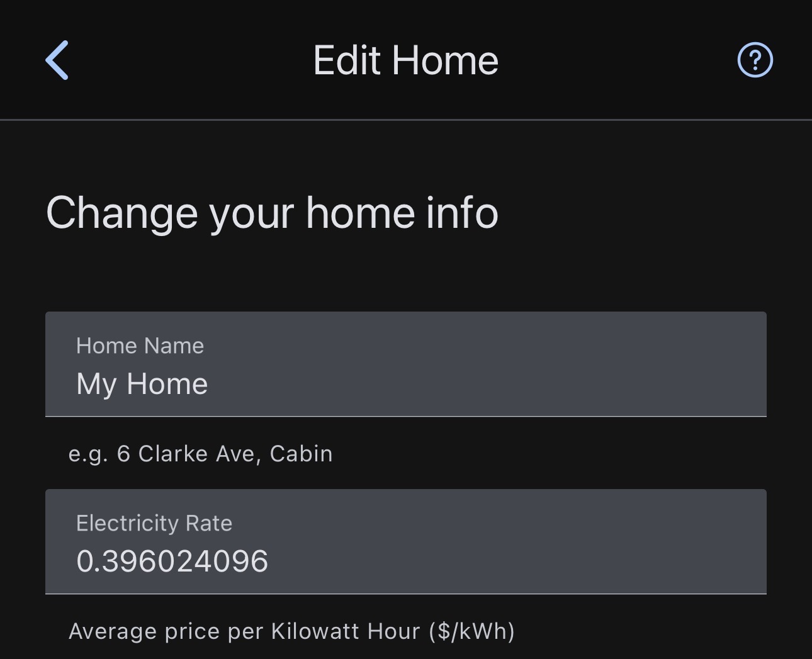Click the 0.396024096 rate value

(x=172, y=561)
